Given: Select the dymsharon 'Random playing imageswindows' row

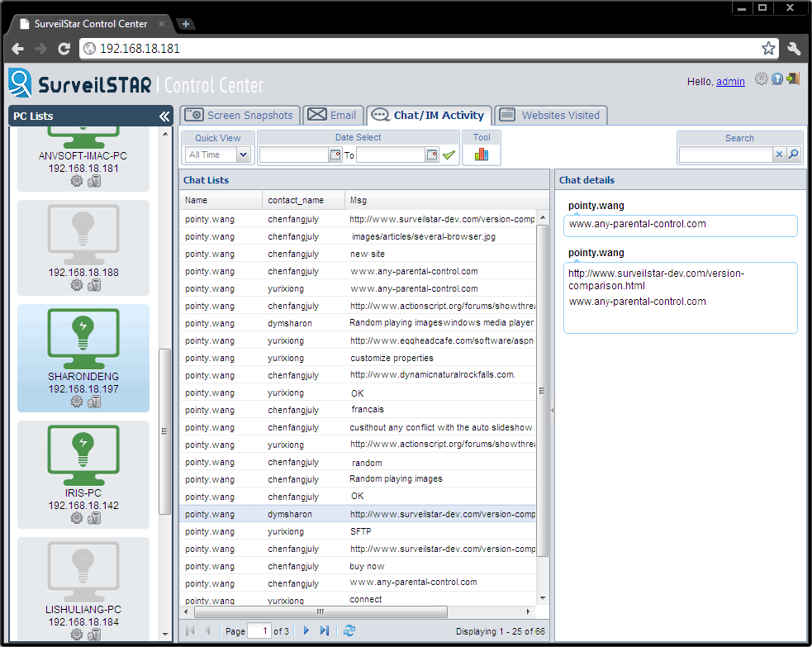Looking at the screenshot, I should (x=358, y=323).
